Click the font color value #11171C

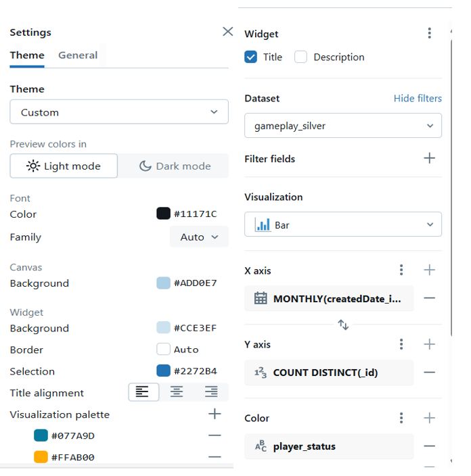coord(195,214)
